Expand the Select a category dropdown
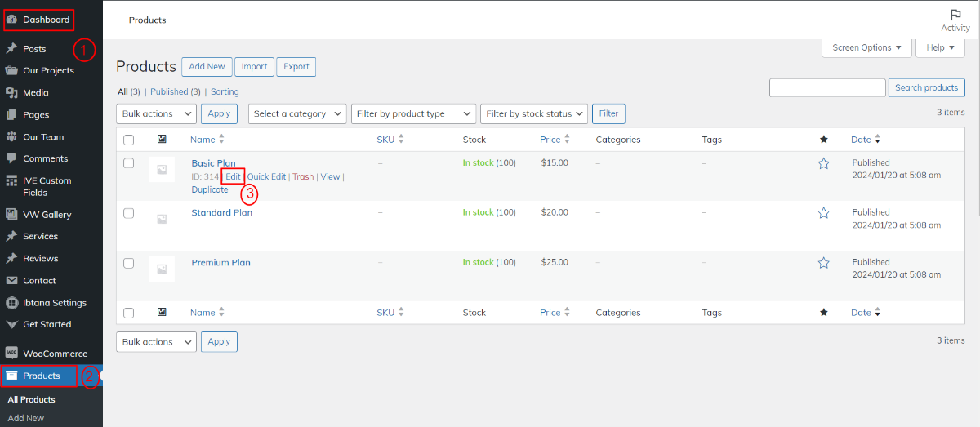The width and height of the screenshot is (980, 427). point(297,114)
